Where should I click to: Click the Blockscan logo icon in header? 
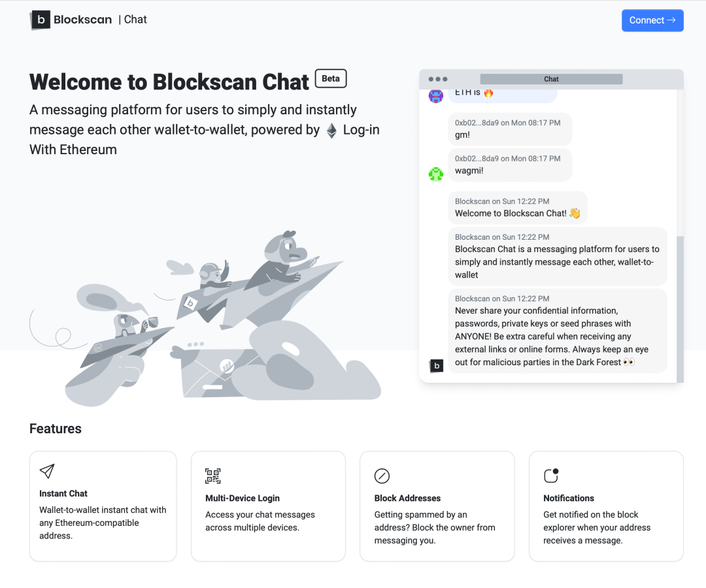(x=41, y=20)
